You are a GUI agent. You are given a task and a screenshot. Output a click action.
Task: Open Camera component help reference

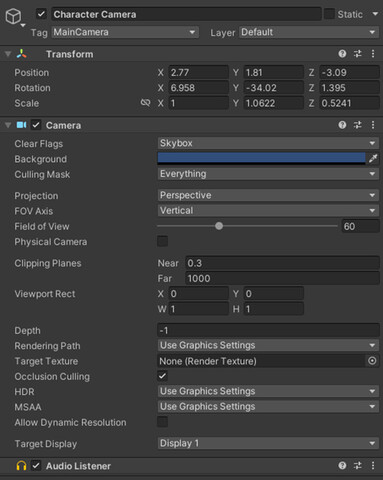point(342,125)
